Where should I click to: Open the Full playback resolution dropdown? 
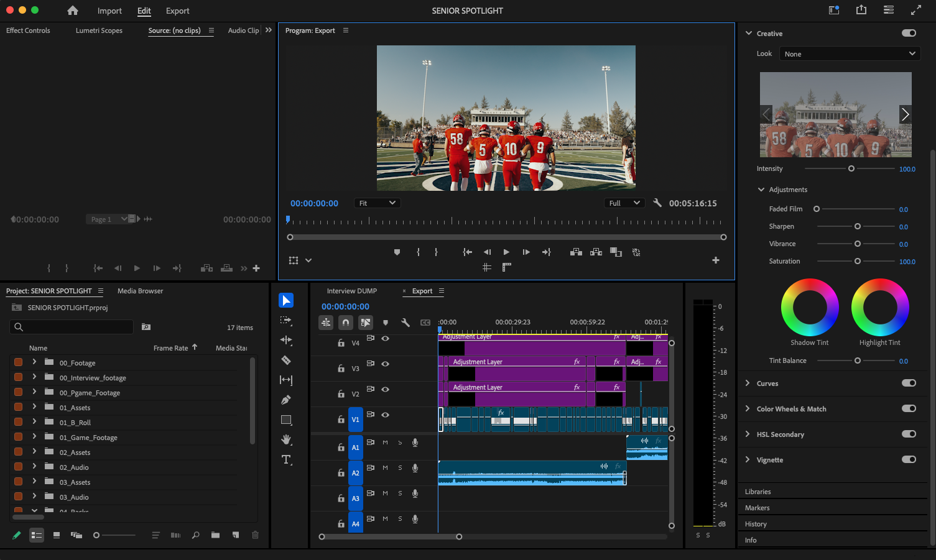(x=624, y=203)
